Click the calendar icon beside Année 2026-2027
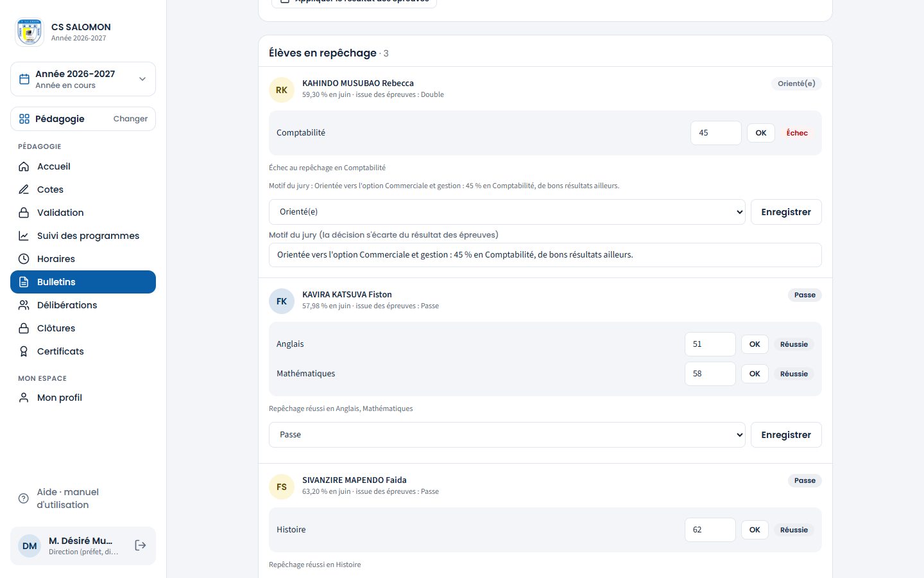 pos(24,79)
